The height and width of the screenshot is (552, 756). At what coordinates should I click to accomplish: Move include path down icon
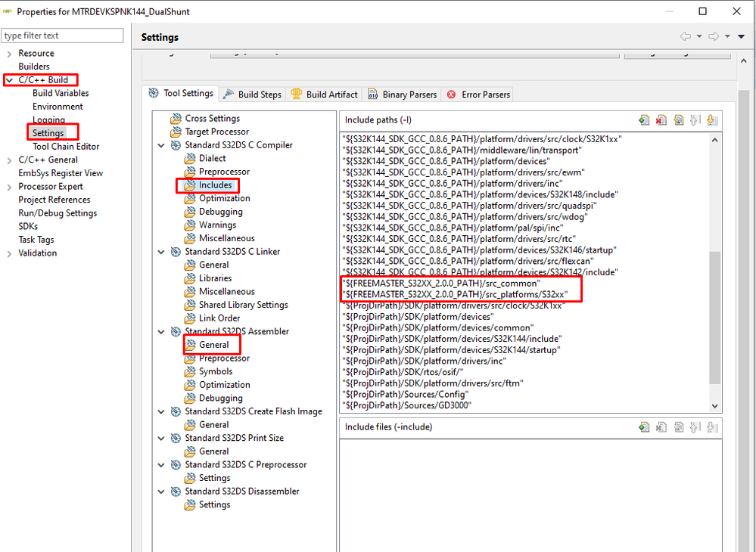pyautogui.click(x=711, y=120)
